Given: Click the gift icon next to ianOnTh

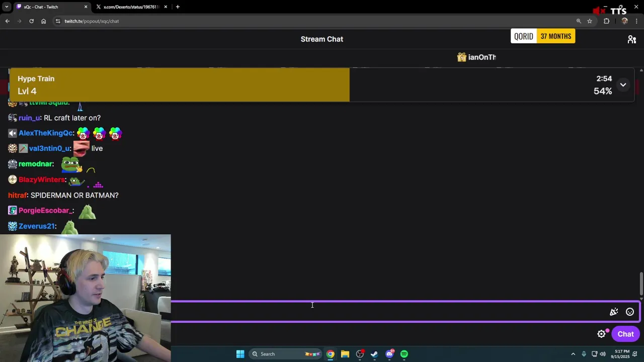Looking at the screenshot, I should 461,57.
